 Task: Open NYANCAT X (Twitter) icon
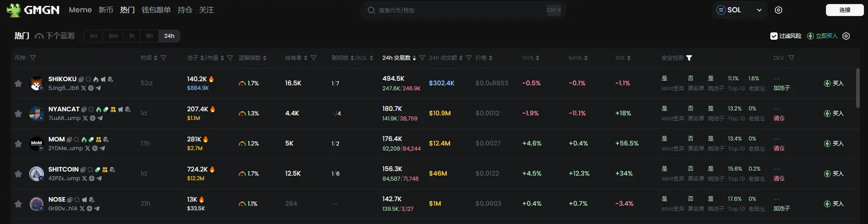coord(85,118)
